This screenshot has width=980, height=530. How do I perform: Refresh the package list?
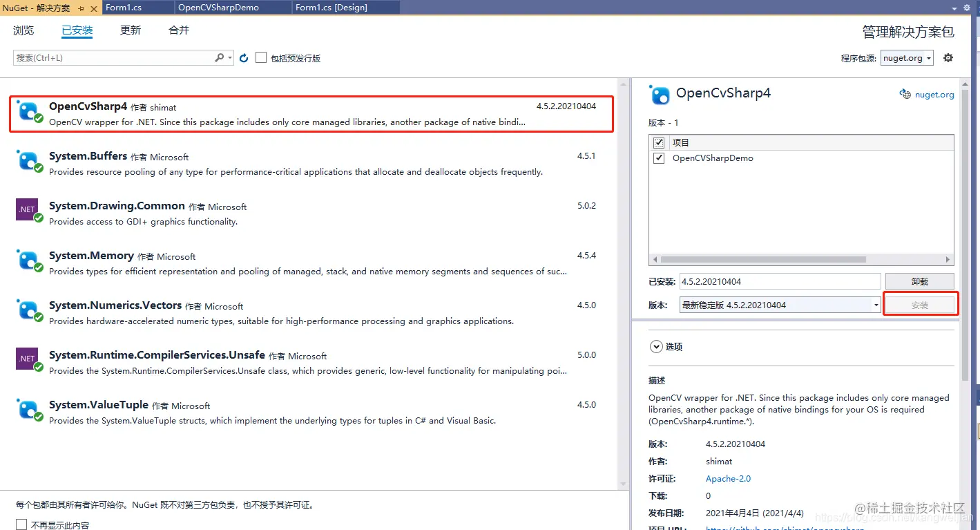coord(244,58)
